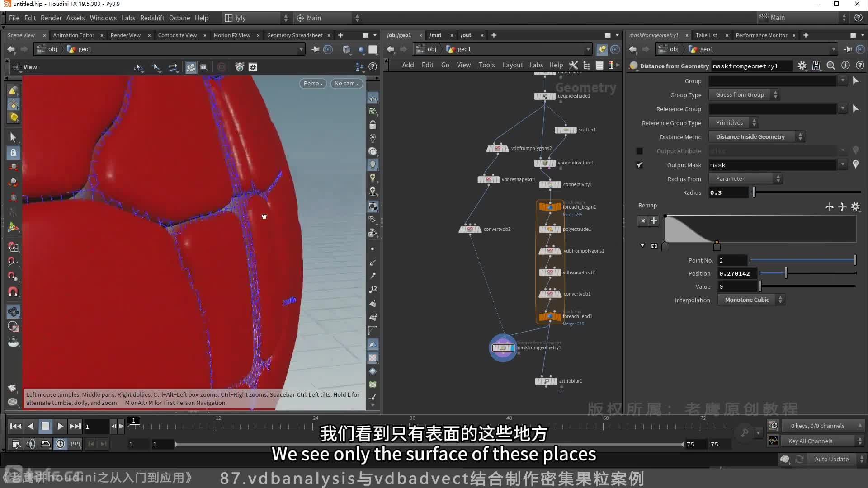
Task: Click the ramp Value slider
Action: click(807, 286)
